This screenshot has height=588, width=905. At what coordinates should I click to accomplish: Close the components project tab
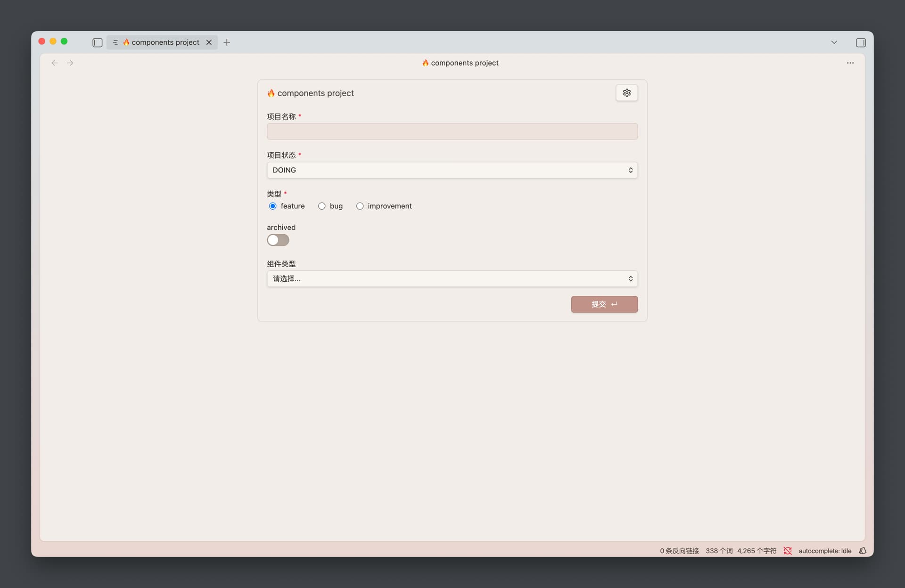point(209,42)
